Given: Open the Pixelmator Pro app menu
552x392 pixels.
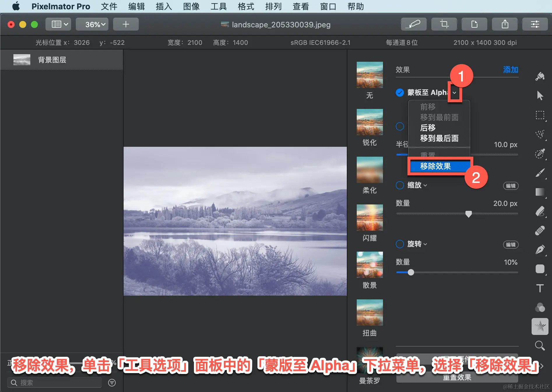Looking at the screenshot, I should click(61, 6).
